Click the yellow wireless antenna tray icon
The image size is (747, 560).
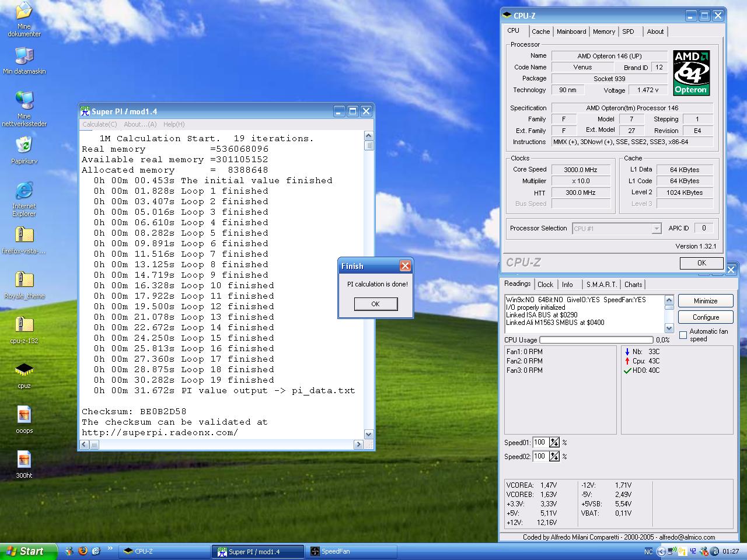coord(683,551)
